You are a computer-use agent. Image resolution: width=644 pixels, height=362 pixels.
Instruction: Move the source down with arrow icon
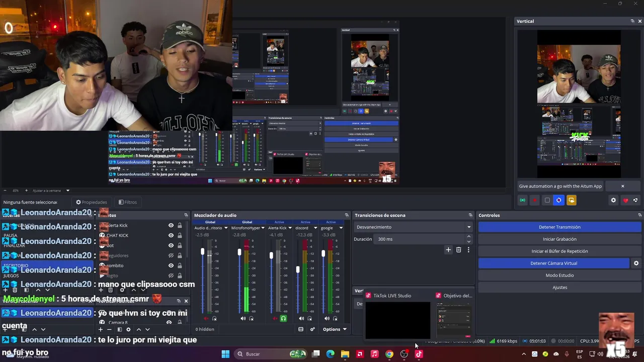pyautogui.click(x=143, y=290)
